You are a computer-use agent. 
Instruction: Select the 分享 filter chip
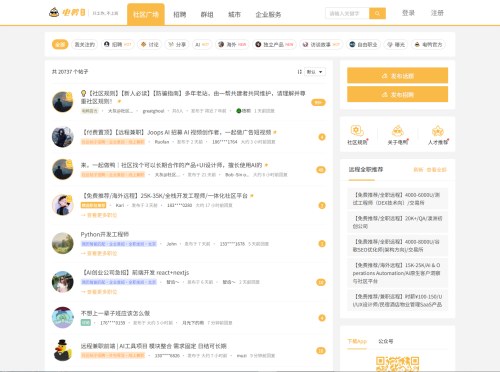tap(177, 44)
